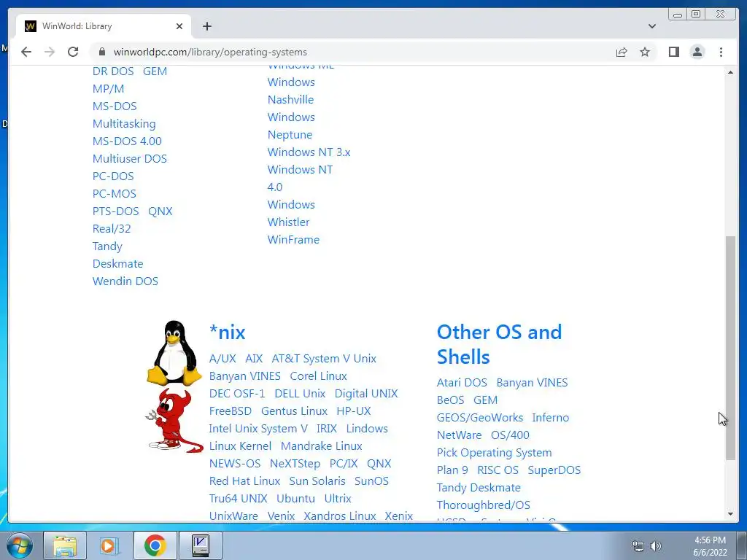This screenshot has width=747, height=560.
Task: Open the PTS-DOS link
Action: click(116, 211)
